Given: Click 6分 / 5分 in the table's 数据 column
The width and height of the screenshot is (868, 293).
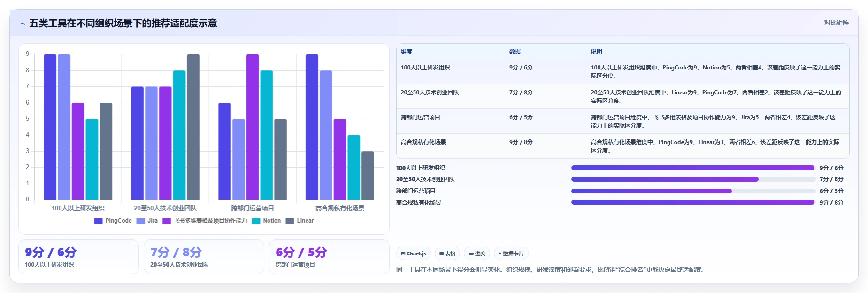Looking at the screenshot, I should [521, 117].
